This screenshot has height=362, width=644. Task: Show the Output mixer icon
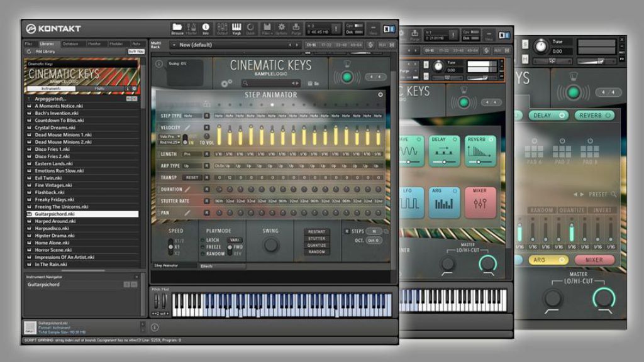tap(222, 29)
